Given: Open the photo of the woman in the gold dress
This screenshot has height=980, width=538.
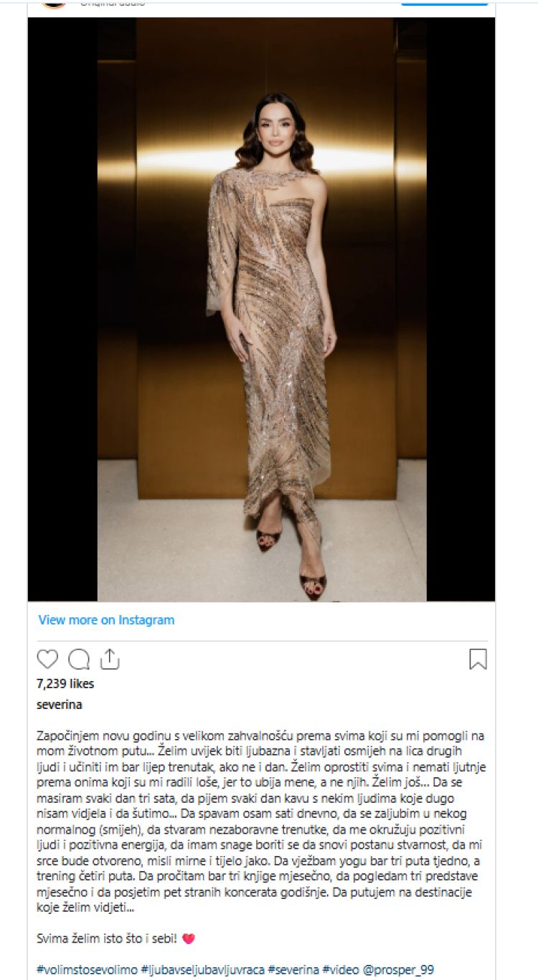Looking at the screenshot, I should (261, 309).
